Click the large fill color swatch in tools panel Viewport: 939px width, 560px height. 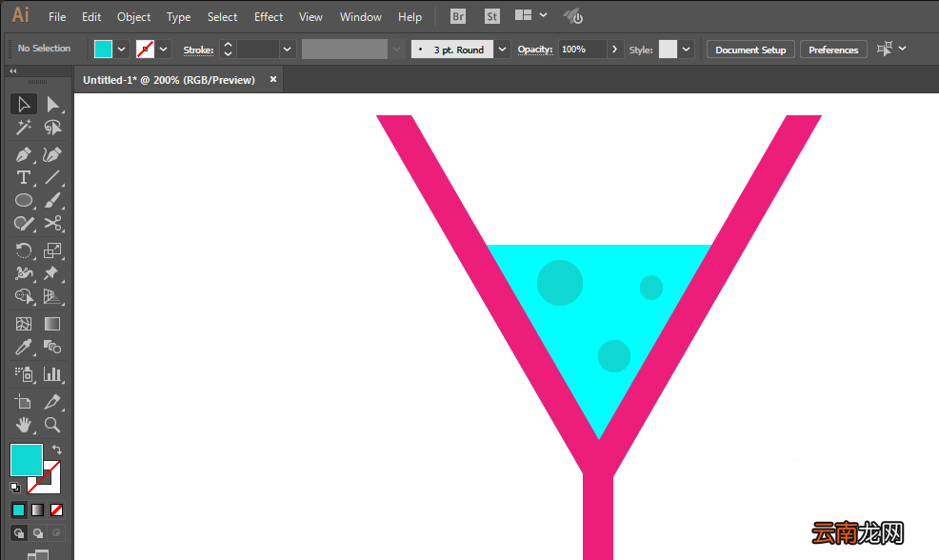pyautogui.click(x=27, y=459)
